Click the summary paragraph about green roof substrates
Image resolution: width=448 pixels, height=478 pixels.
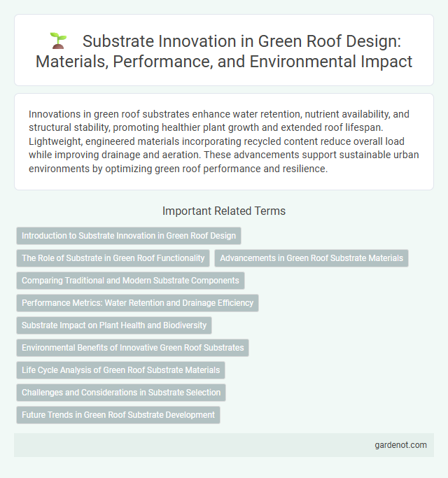click(224, 141)
